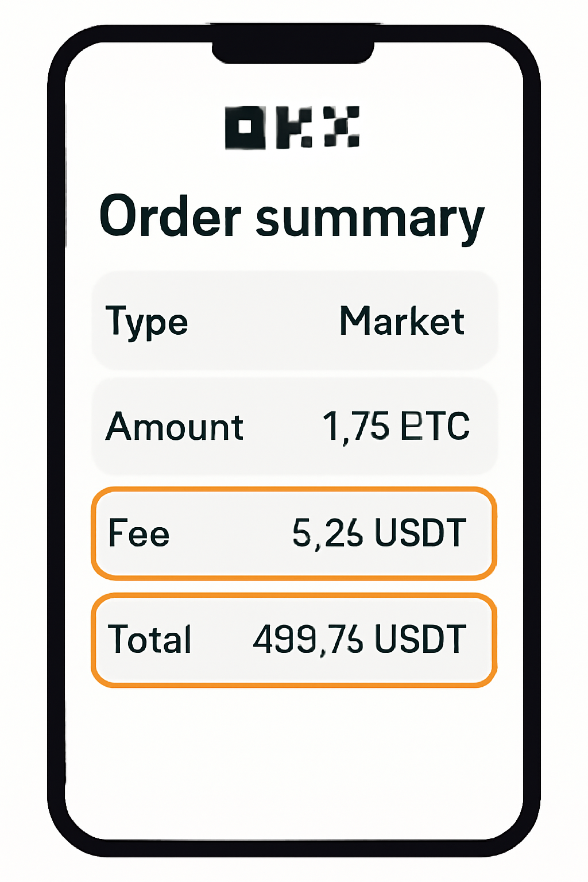Tap the rightmost X glyph of OKX logo
588x882 pixels.
click(x=342, y=127)
